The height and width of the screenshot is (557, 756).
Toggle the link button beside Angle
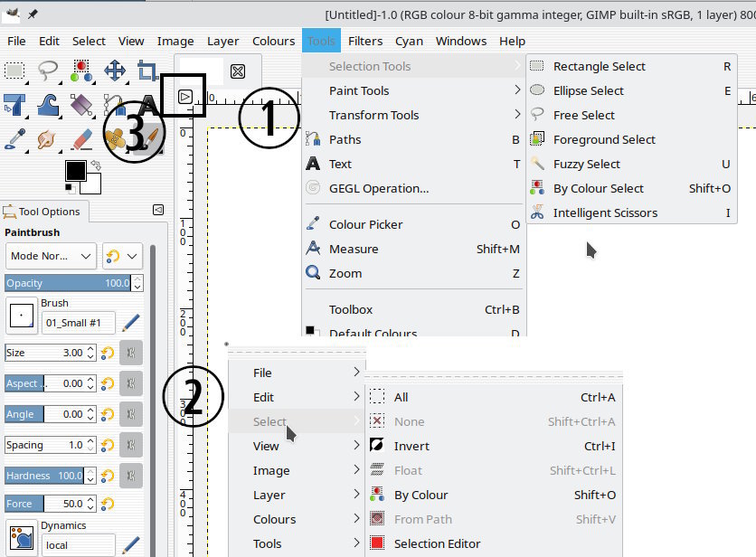pyautogui.click(x=131, y=414)
